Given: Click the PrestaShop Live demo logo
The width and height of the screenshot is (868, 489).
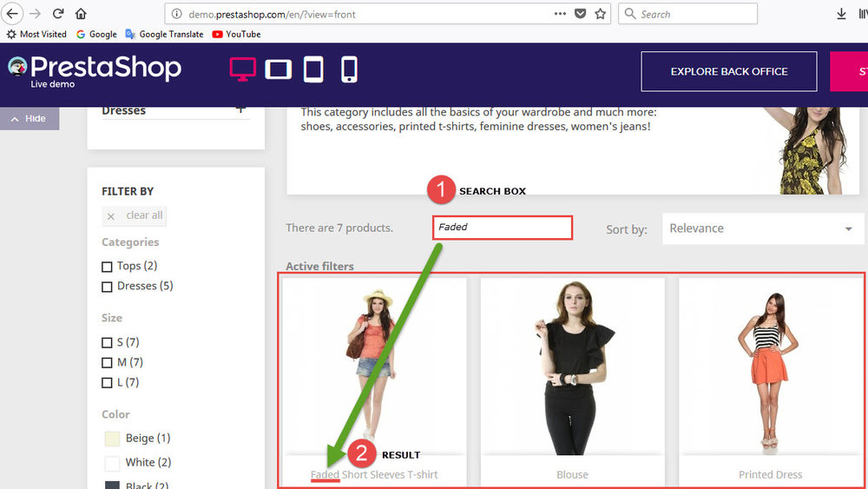Looking at the screenshot, I should [95, 71].
